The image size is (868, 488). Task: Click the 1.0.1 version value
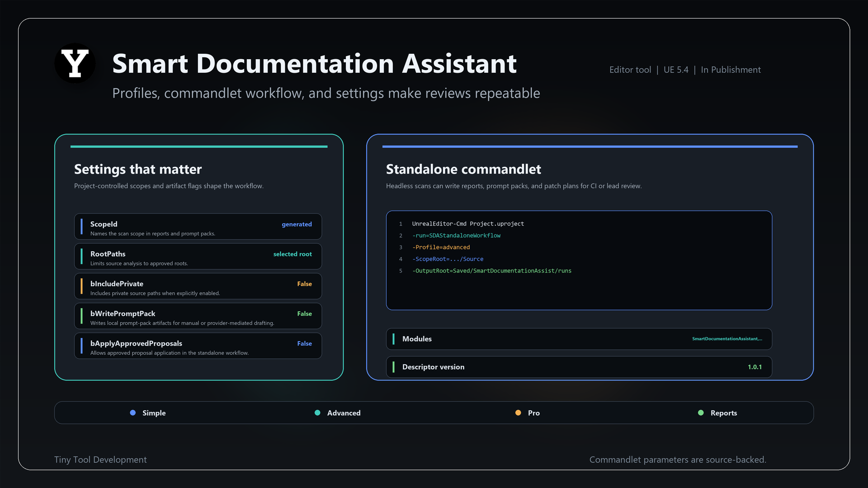(755, 367)
